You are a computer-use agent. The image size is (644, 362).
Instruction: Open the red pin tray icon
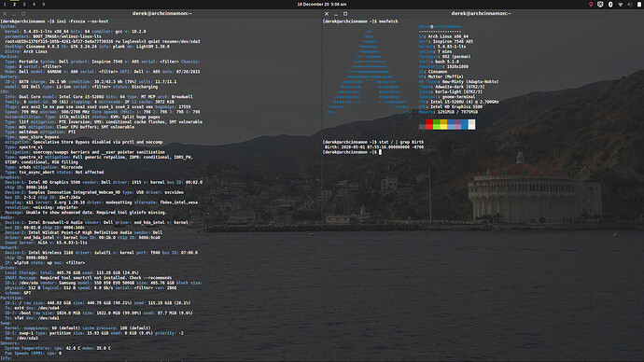pos(591,4)
